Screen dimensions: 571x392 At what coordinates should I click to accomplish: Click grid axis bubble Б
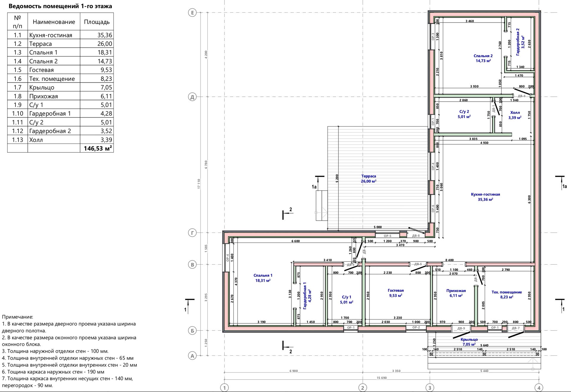click(192, 331)
